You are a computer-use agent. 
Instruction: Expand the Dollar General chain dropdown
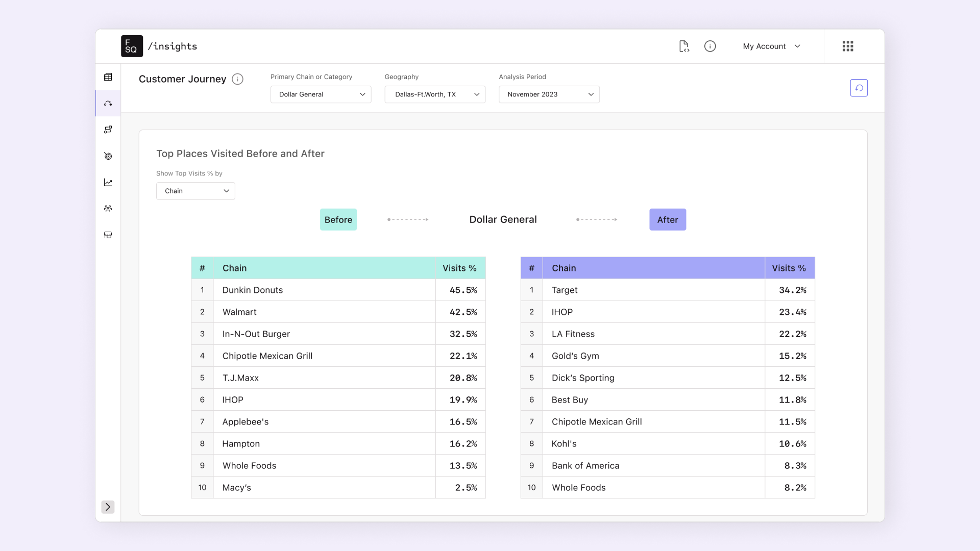321,94
